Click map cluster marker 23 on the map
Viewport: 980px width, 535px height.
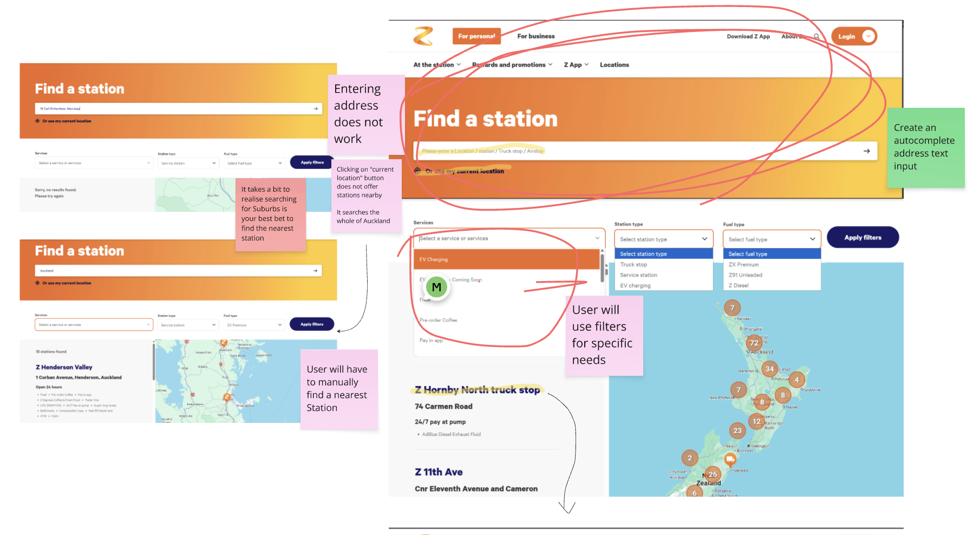pos(737,430)
